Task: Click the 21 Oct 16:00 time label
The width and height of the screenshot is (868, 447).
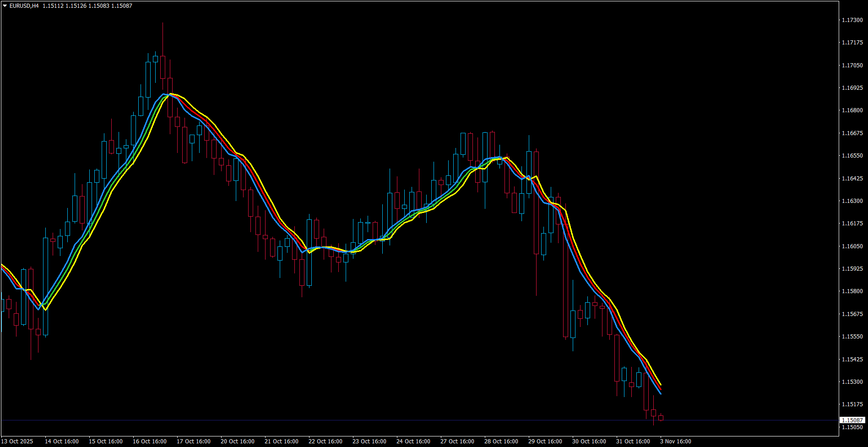Action: point(282,442)
